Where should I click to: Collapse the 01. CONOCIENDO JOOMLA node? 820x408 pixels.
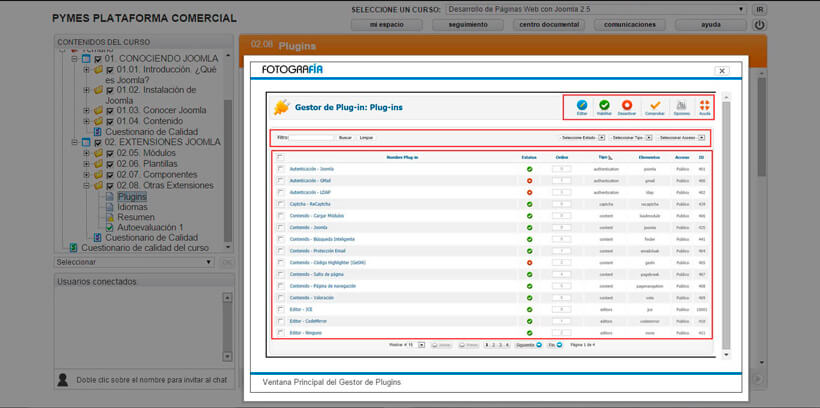coord(74,59)
